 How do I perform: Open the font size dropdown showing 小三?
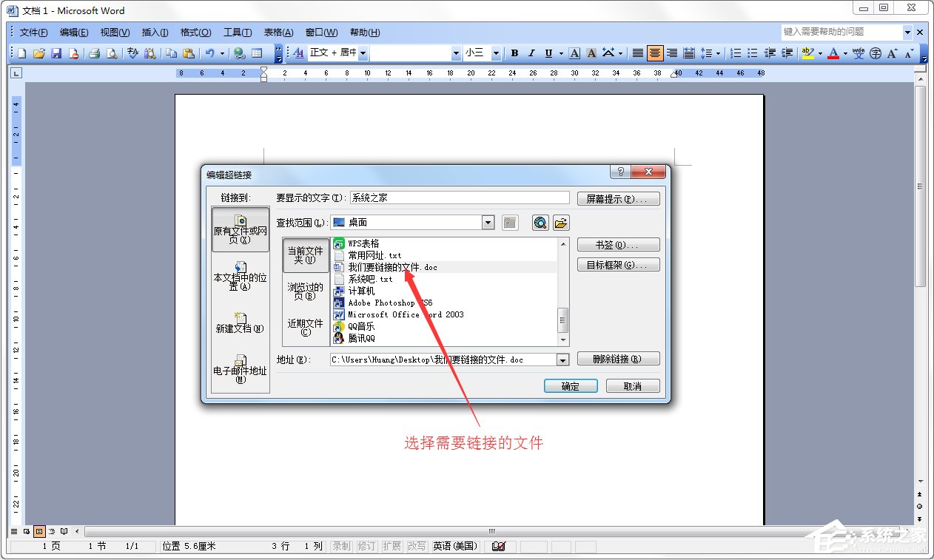[496, 53]
